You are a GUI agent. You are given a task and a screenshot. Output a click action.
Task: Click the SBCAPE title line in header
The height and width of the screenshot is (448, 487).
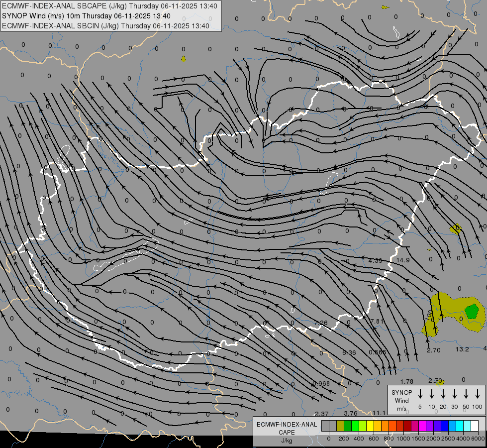(x=109, y=6)
